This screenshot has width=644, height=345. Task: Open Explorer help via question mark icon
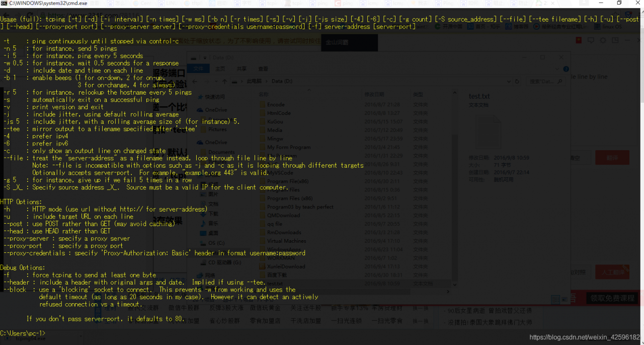[x=567, y=69]
